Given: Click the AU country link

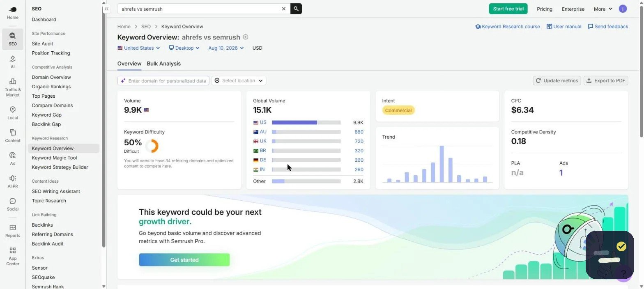Looking at the screenshot, I should click(263, 132).
